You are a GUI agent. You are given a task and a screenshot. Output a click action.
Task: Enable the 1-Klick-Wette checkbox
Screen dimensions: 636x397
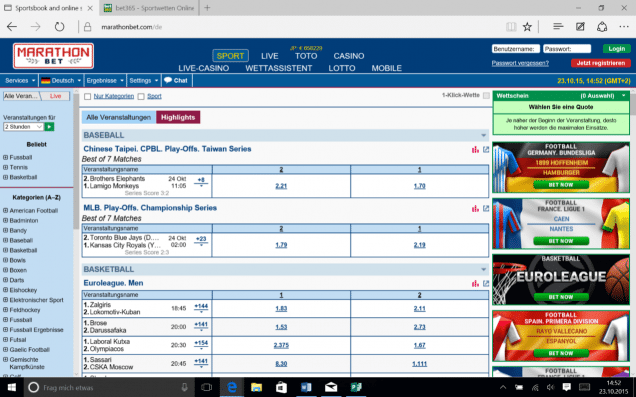click(x=486, y=95)
